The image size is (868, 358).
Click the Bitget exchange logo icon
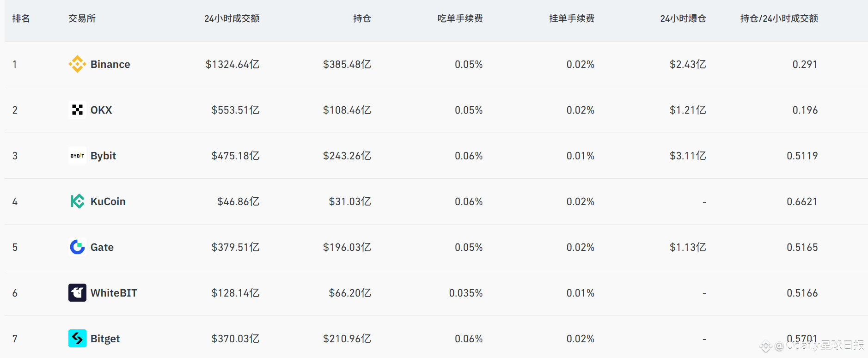click(77, 339)
